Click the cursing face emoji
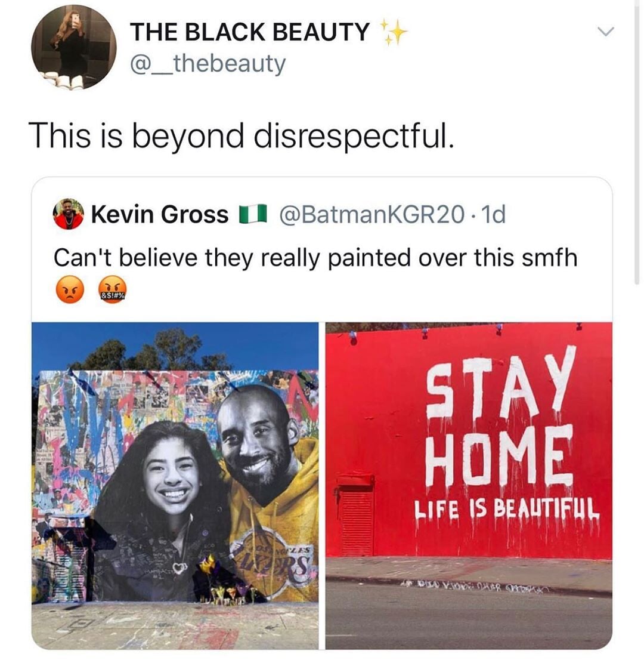The width and height of the screenshot is (644, 660). (x=112, y=289)
